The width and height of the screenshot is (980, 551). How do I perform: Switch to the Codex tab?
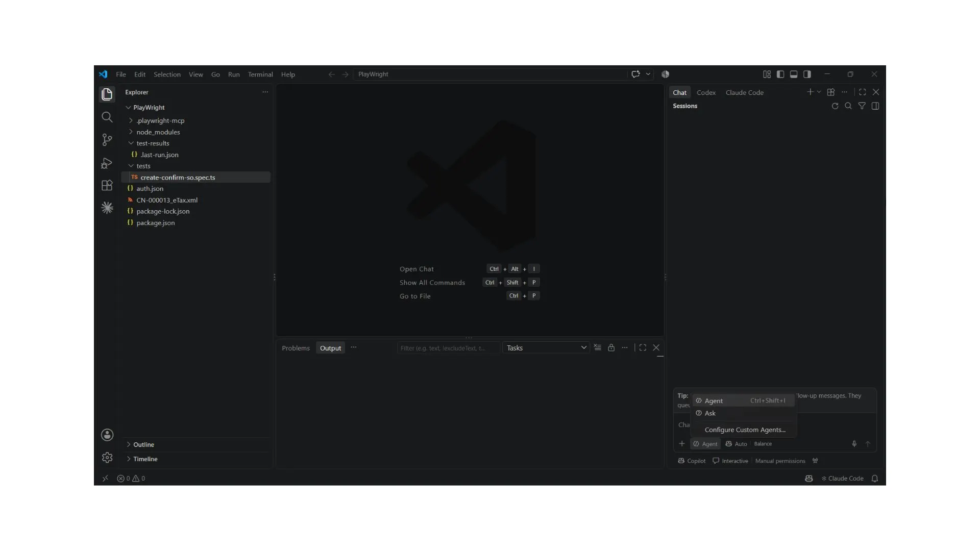click(706, 93)
